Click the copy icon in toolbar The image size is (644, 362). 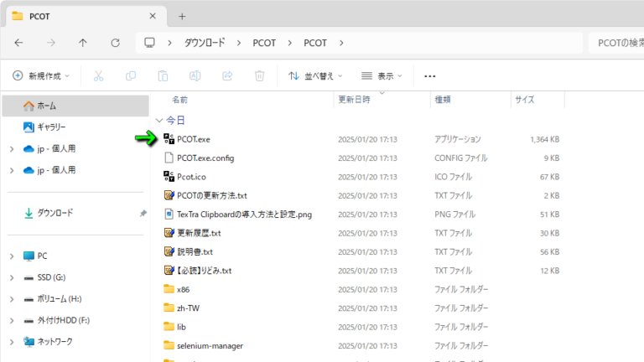point(131,75)
